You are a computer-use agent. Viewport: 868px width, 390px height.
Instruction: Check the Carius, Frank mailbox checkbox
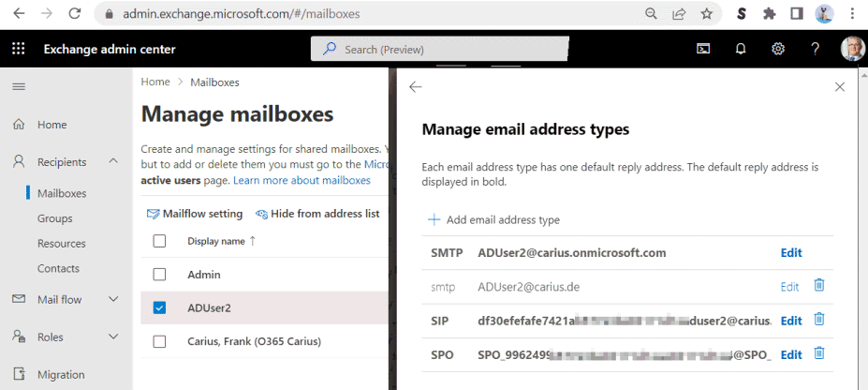click(159, 342)
